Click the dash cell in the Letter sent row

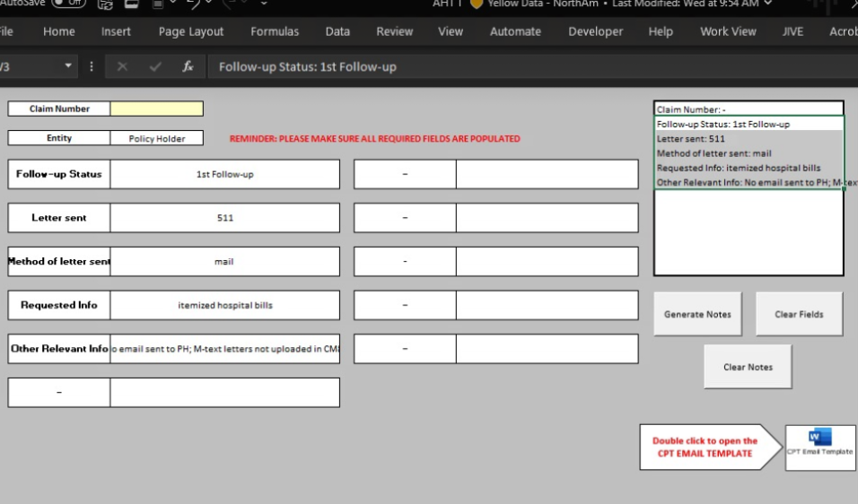405,218
